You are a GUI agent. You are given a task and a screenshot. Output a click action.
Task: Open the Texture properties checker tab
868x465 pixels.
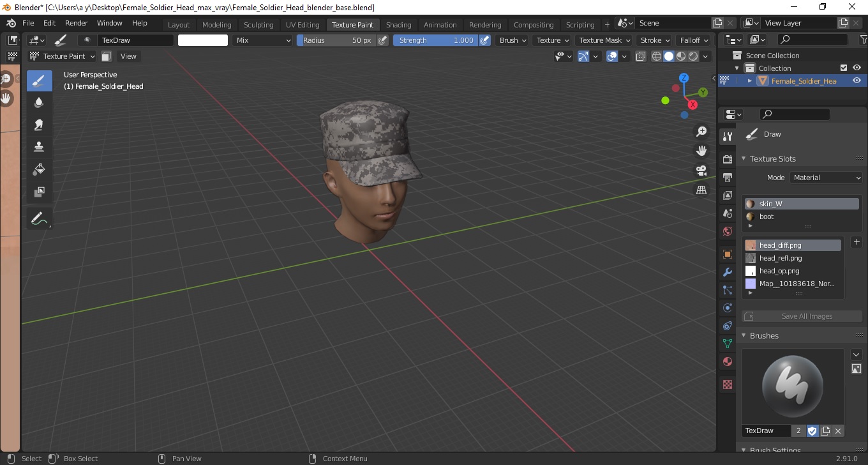pyautogui.click(x=727, y=385)
